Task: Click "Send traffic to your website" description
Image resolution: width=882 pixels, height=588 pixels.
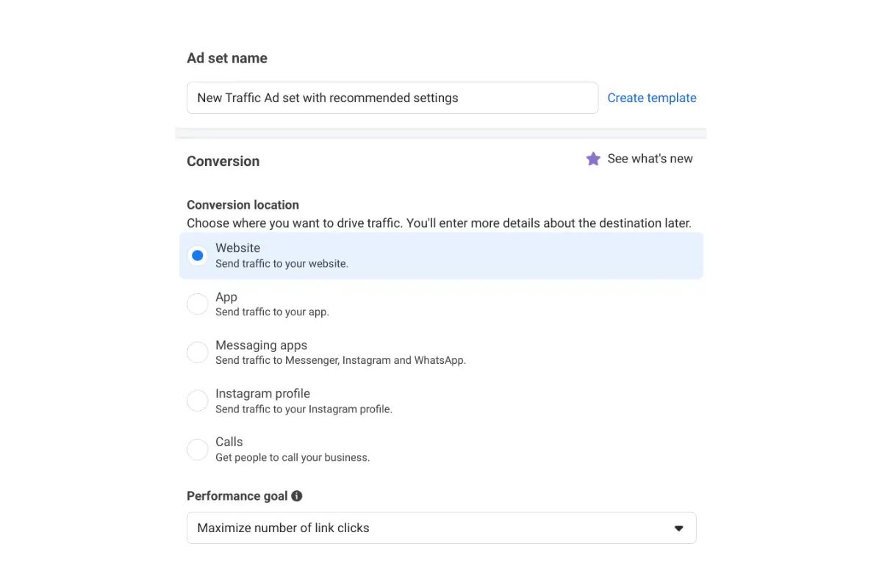Action: 282,263
